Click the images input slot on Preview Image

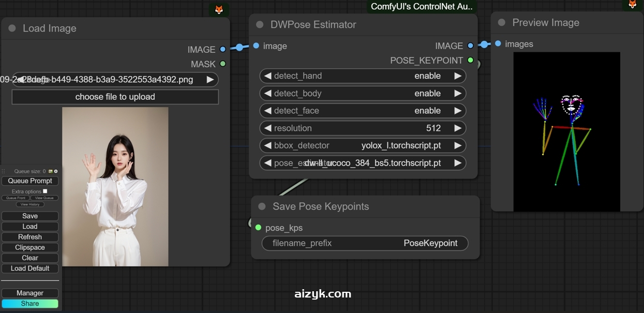(497, 44)
